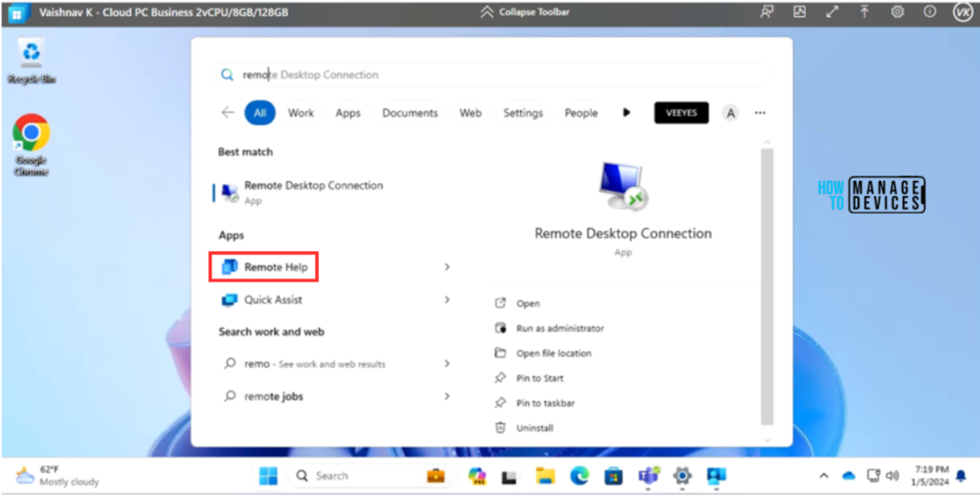
Task: Open Remote Help icon on the taskbar
Action: point(716,476)
